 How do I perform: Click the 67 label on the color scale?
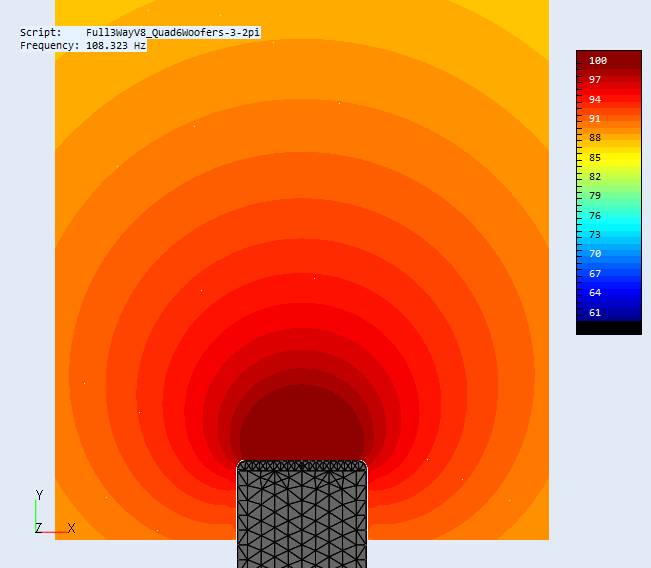pyautogui.click(x=595, y=274)
